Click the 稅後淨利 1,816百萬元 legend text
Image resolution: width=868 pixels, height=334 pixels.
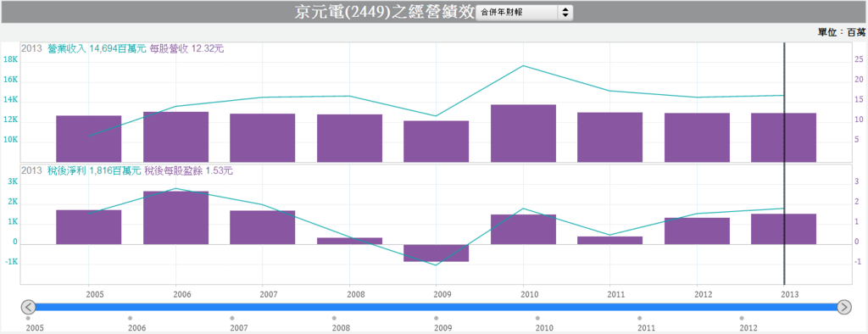point(94,170)
